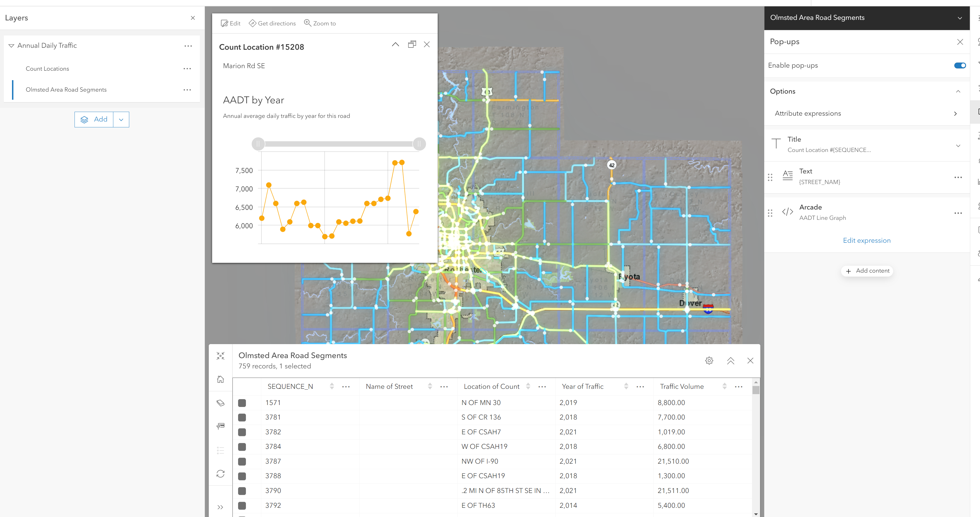
Task: Click the Add button in the Layers panel
Action: [94, 119]
